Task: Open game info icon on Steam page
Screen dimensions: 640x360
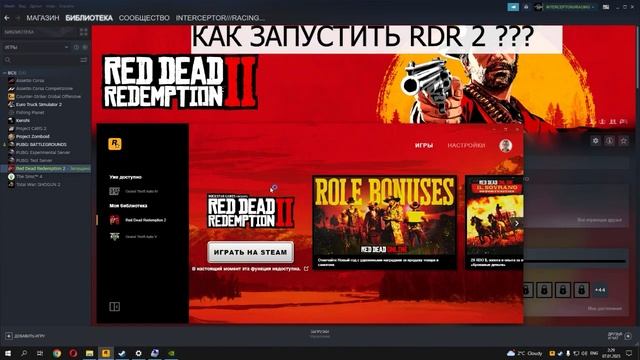Action: point(610,141)
